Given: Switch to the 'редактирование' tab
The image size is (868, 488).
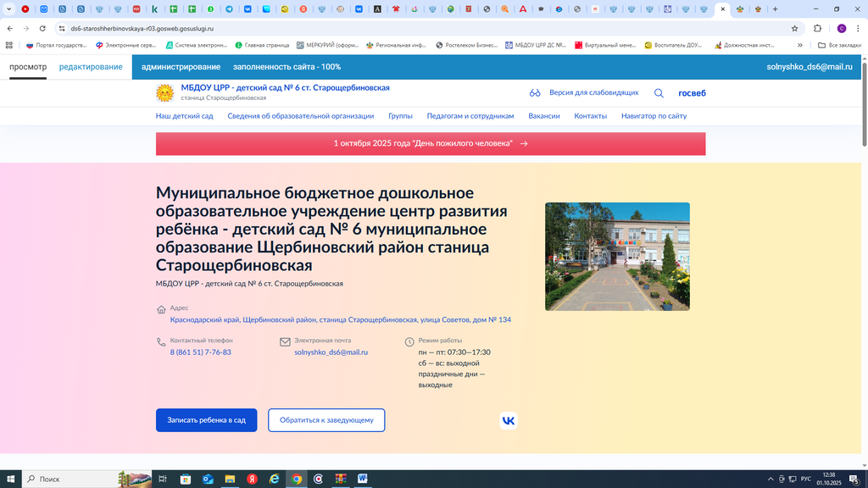Looking at the screenshot, I should pyautogui.click(x=91, y=67).
